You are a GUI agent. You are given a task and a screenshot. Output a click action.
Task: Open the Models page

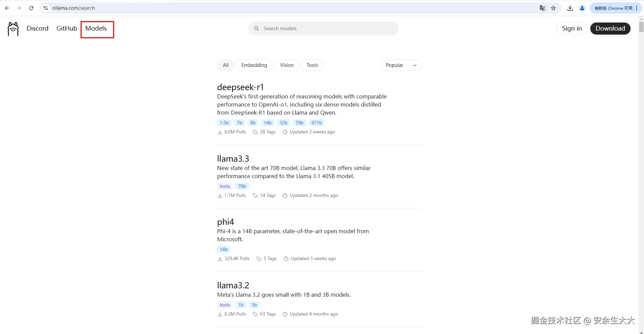(x=96, y=29)
